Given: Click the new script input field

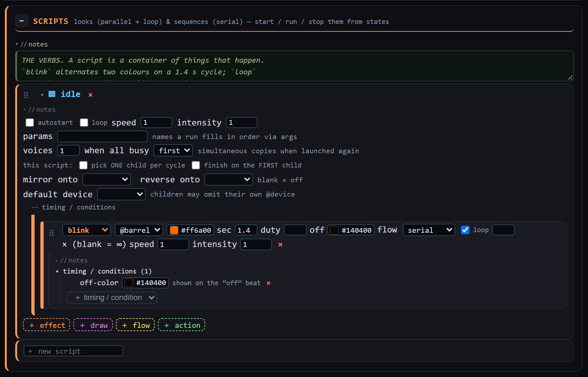Looking at the screenshot, I should [x=73, y=351].
